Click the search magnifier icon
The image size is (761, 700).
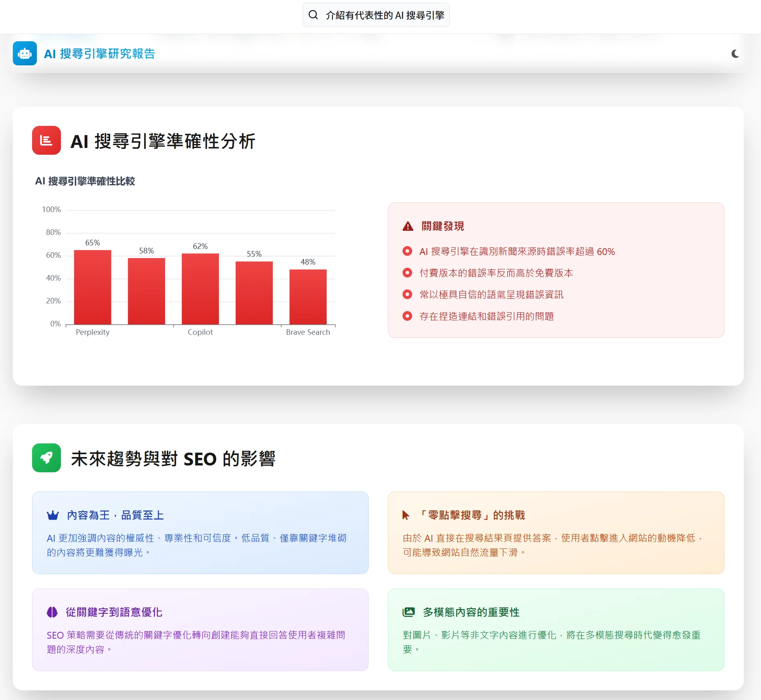pos(313,15)
